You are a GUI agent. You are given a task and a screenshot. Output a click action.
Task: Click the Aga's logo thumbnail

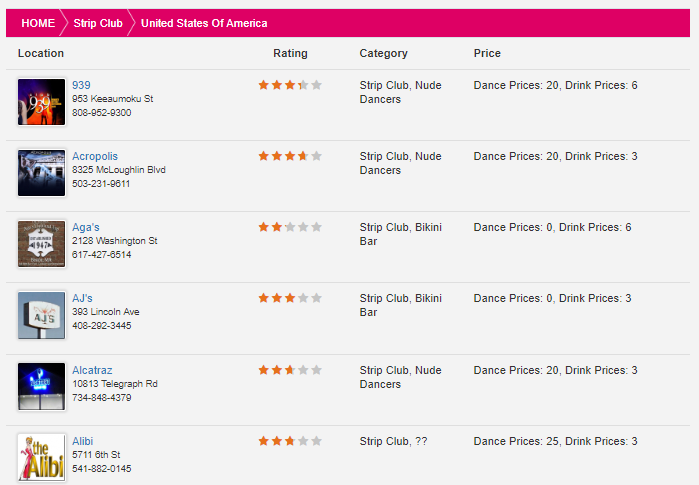point(41,244)
